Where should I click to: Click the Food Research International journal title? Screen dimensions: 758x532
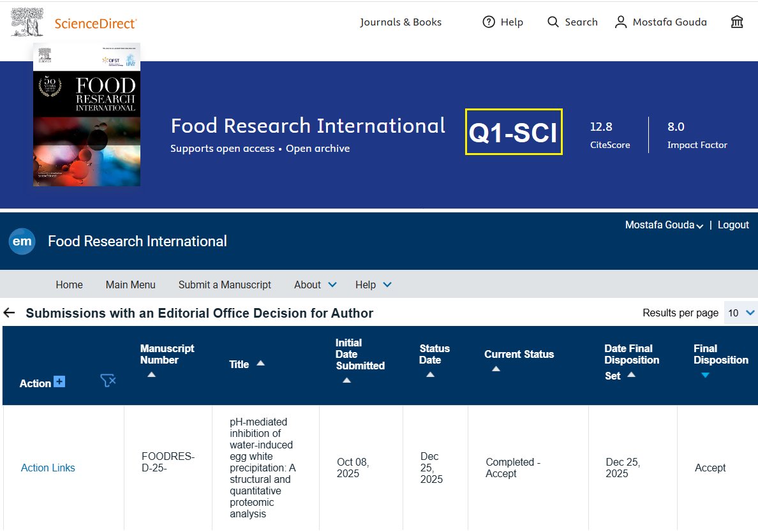tap(308, 126)
